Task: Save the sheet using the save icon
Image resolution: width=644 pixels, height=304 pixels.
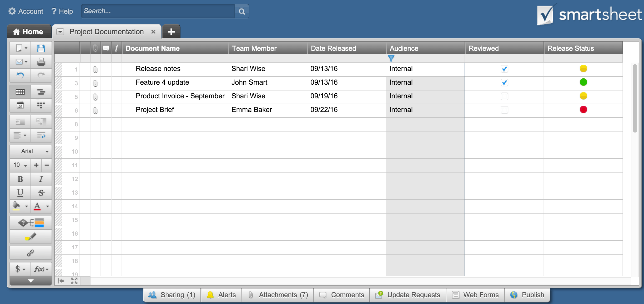Action: [41, 48]
